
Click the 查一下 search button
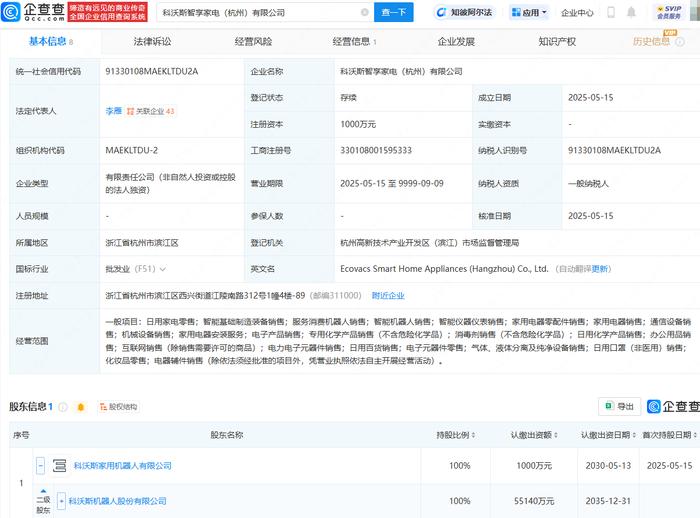393,13
